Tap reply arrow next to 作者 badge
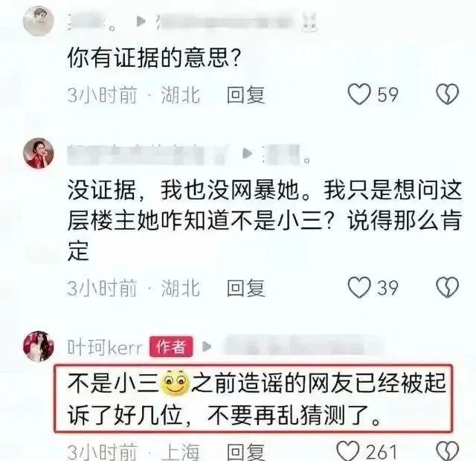Viewport: 476px width, 461px height. (x=207, y=346)
